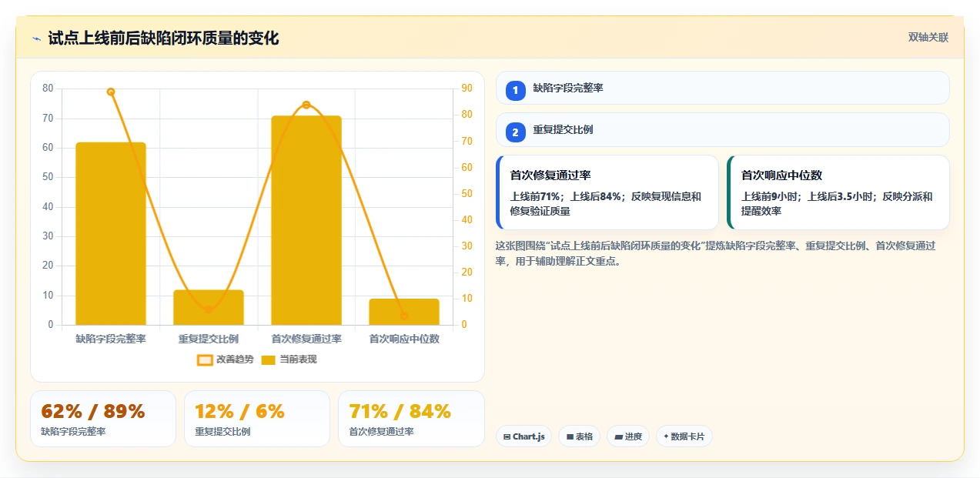The width and height of the screenshot is (980, 478).
Task: Select the 重复提交比例 list item numbered 2
Action: (x=722, y=130)
